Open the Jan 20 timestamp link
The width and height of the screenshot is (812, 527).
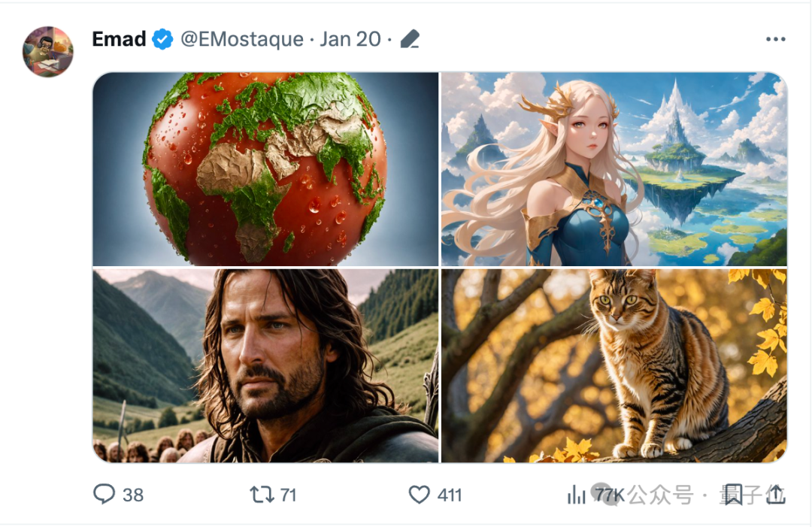click(x=350, y=39)
